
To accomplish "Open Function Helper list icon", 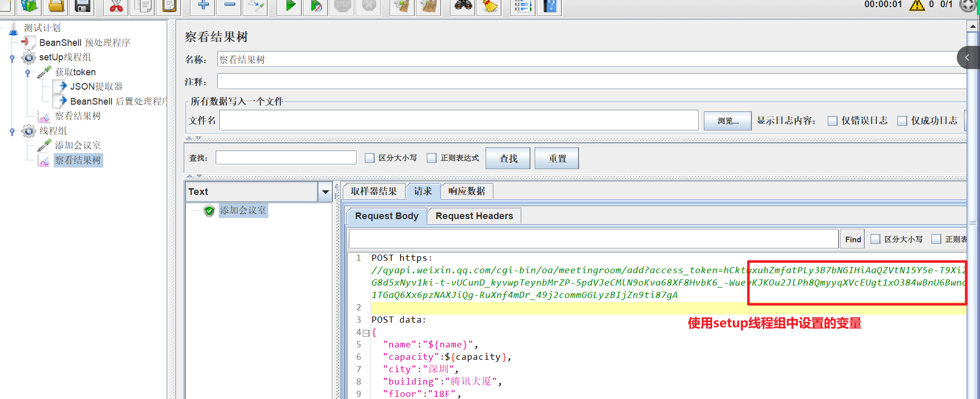I will [523, 6].
